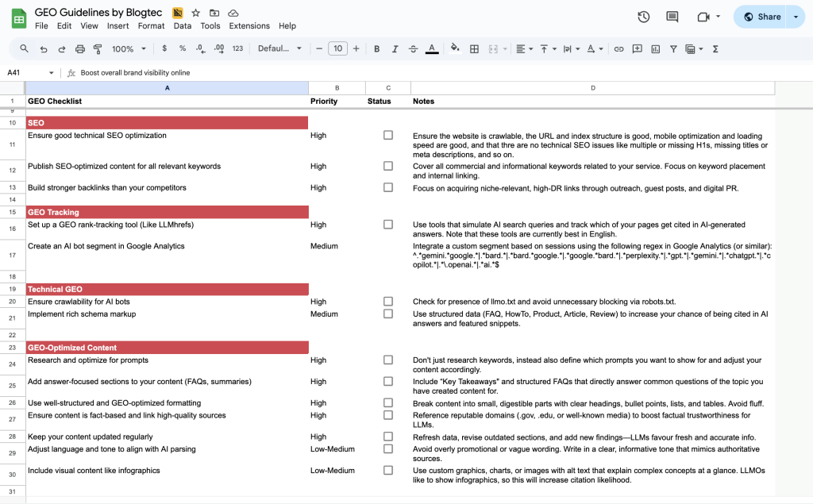Open the vertical align dropdown
The image size is (813, 504).
pyautogui.click(x=548, y=48)
